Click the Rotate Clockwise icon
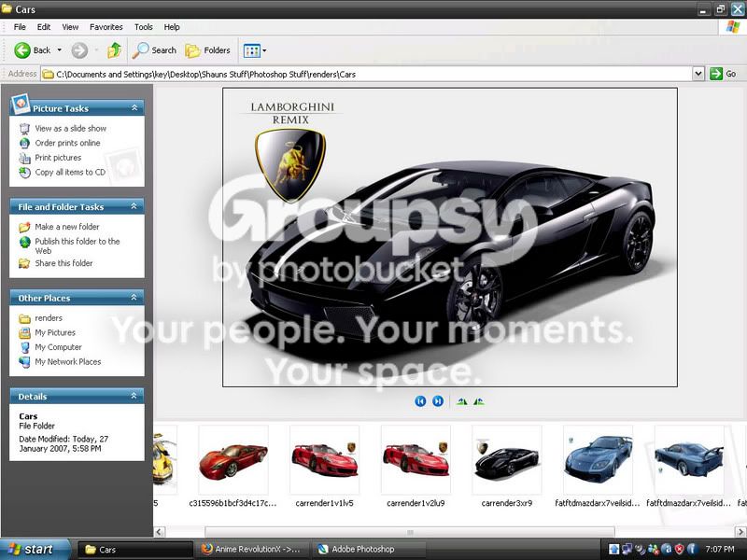 click(x=461, y=401)
